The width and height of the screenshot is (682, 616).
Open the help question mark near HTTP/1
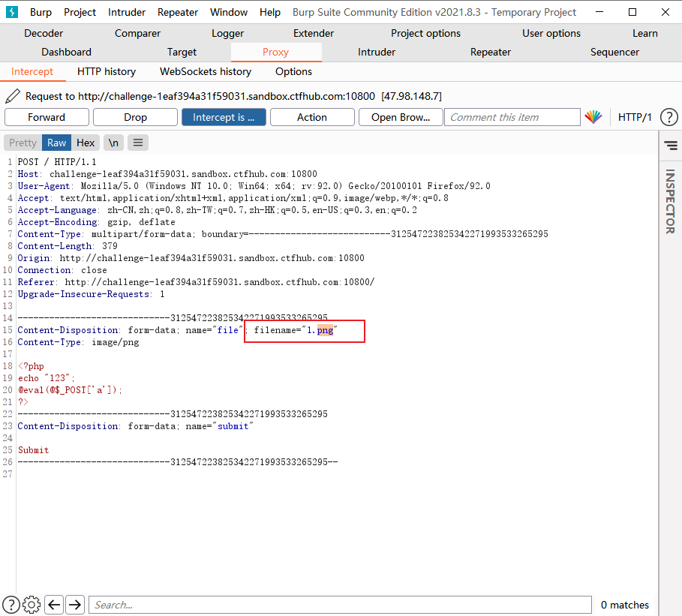pos(668,117)
